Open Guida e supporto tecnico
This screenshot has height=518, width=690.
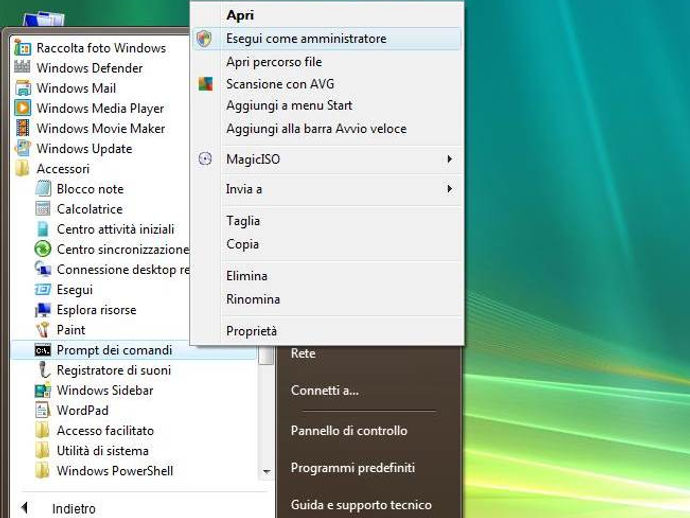(x=361, y=505)
